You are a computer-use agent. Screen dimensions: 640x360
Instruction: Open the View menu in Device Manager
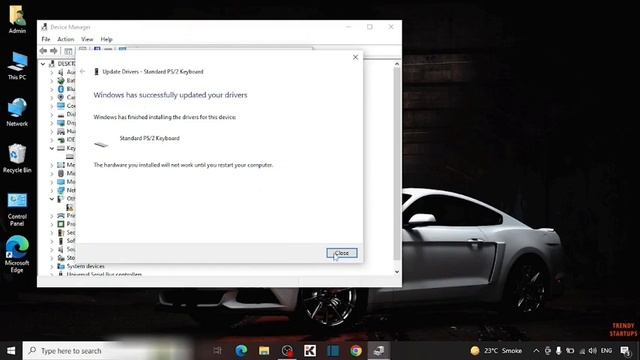(x=87, y=39)
